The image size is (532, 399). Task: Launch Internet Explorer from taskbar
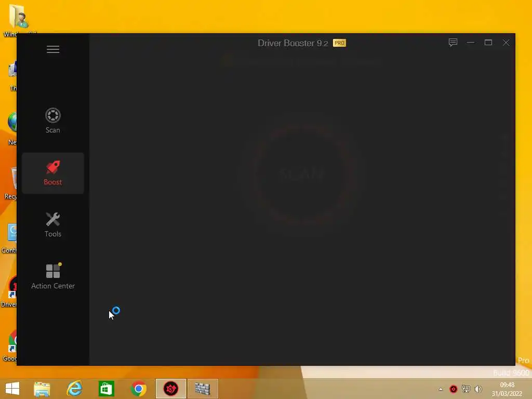click(x=74, y=389)
